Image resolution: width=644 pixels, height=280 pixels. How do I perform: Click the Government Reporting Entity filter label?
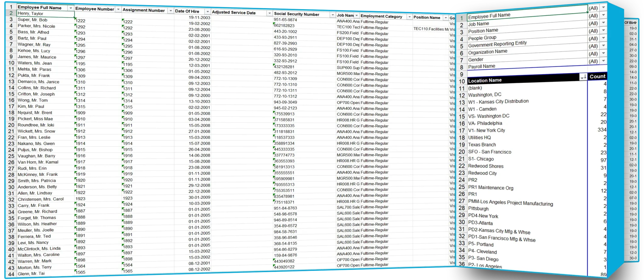(x=497, y=44)
